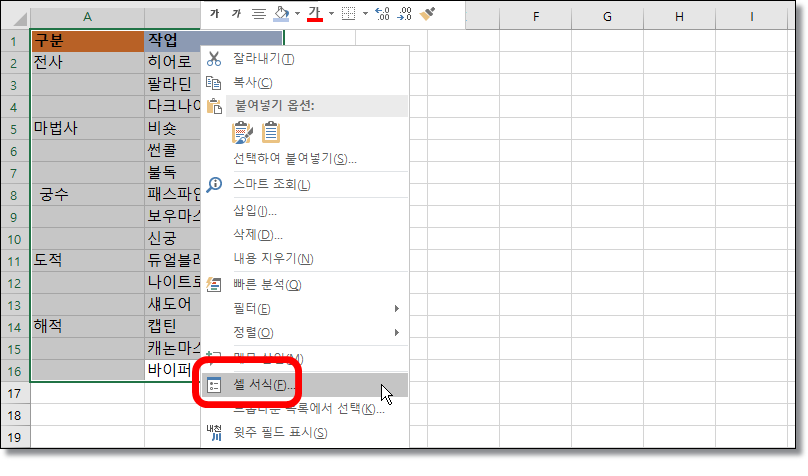Viewport: 808px width, 476px height.
Task: Choose 목록에서 선택(K) dropdown list item
Action: [x=305, y=409]
